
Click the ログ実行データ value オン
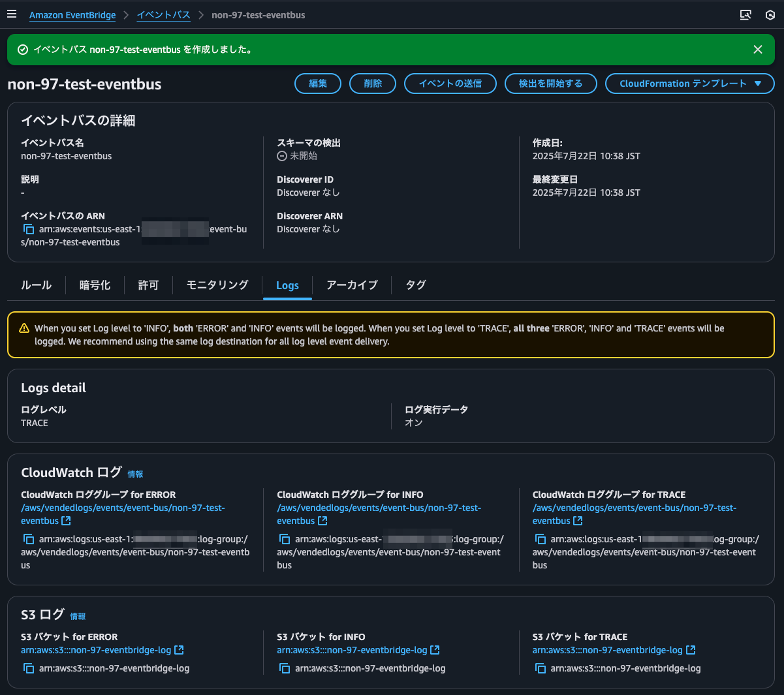(x=414, y=423)
